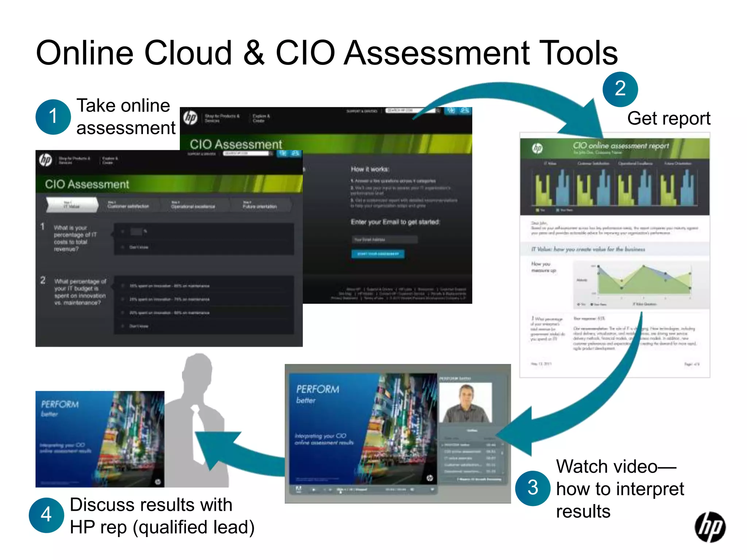Click the numbered circle 2 beside Get report
Viewport: 747px width, 560px height.
click(620, 89)
